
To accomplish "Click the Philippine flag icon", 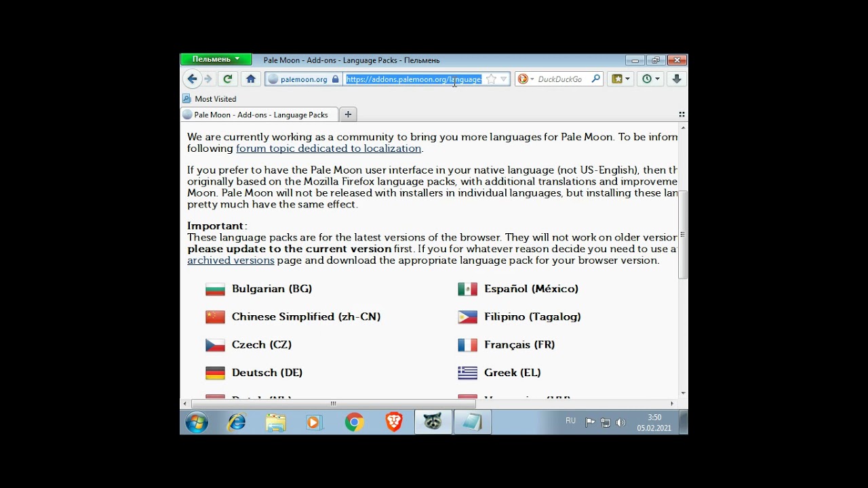I will [x=467, y=317].
